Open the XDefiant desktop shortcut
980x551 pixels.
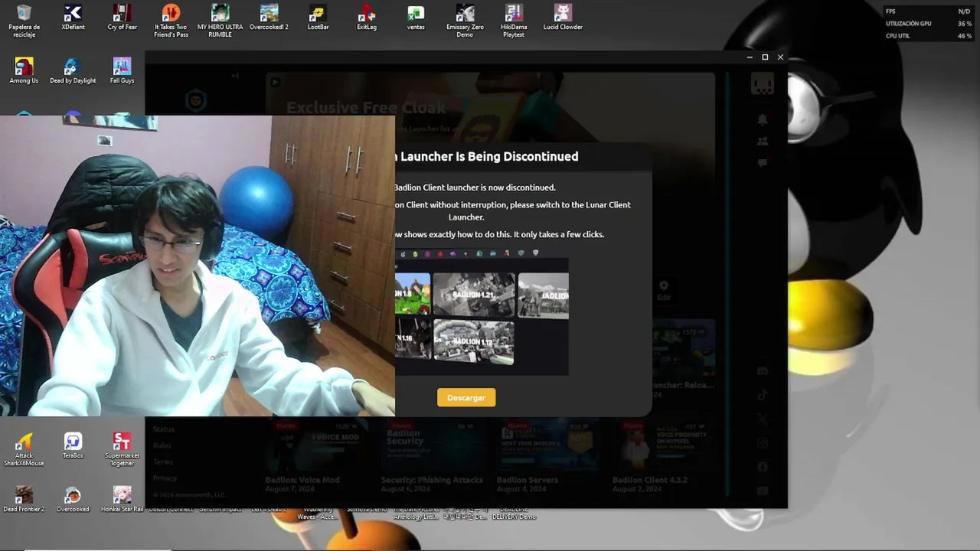pyautogui.click(x=73, y=18)
